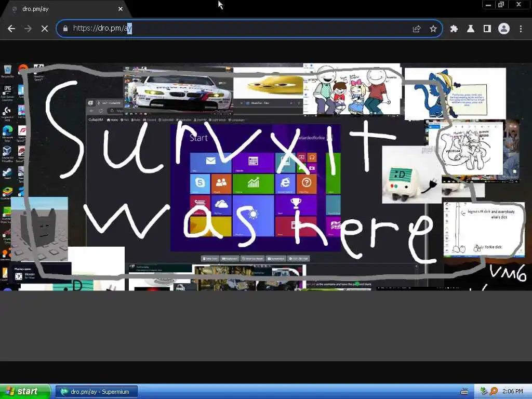Open the Extensions puzzle-piece menu
Image resolution: width=532 pixels, height=399 pixels.
pos(454,29)
